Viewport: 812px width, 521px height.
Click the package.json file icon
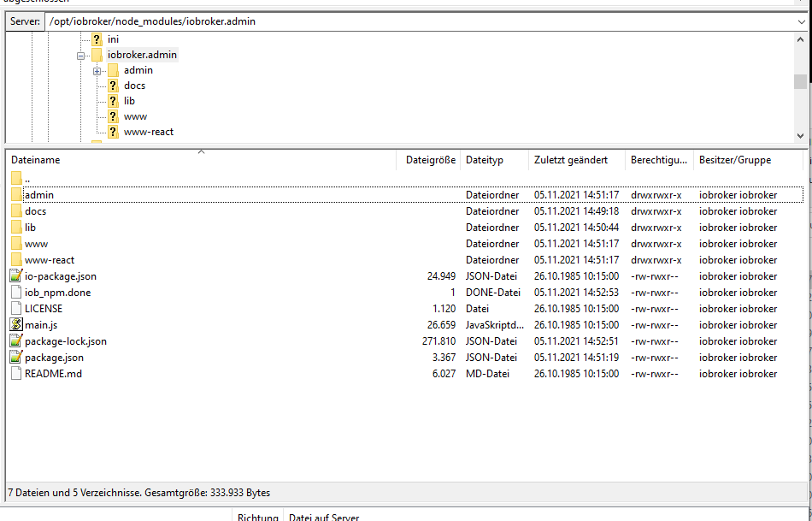[x=16, y=358]
